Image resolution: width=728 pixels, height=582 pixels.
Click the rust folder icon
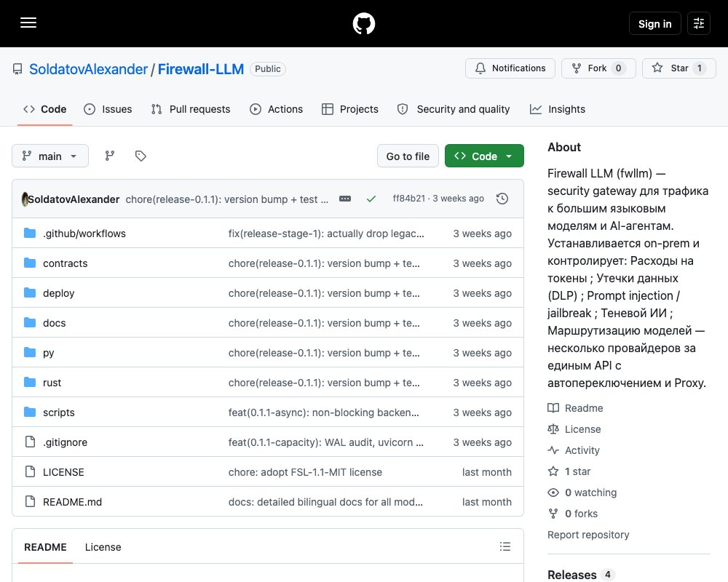click(30, 382)
